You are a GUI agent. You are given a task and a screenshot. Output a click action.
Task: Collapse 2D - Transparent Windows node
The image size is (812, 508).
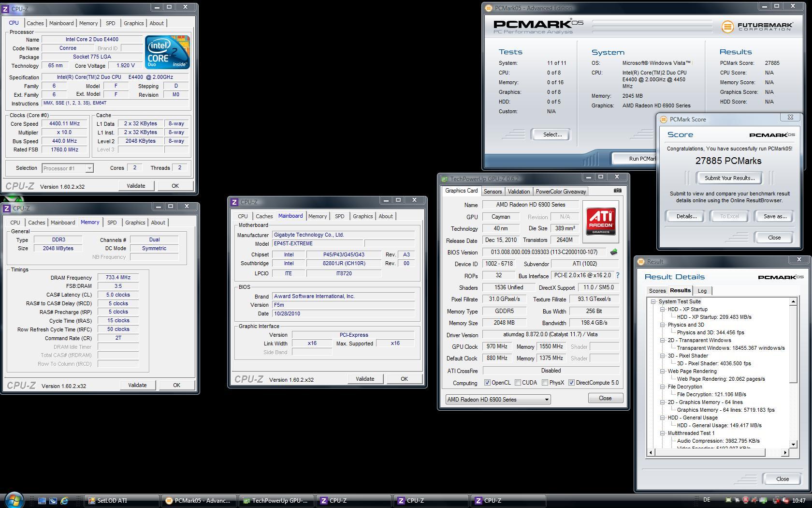click(663, 340)
